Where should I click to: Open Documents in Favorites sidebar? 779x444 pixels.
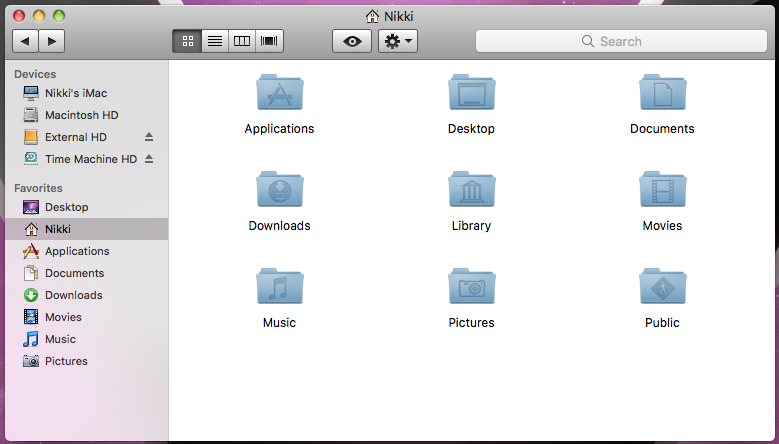[87, 273]
